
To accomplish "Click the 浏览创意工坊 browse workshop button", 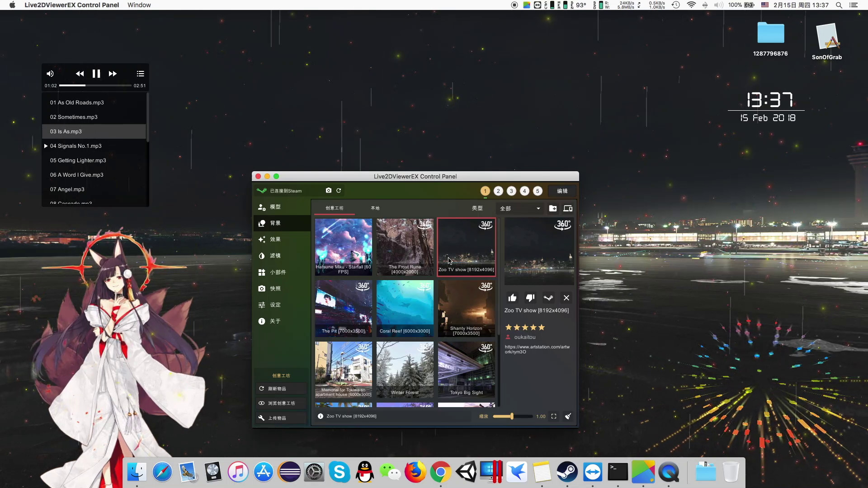I will coord(280,403).
